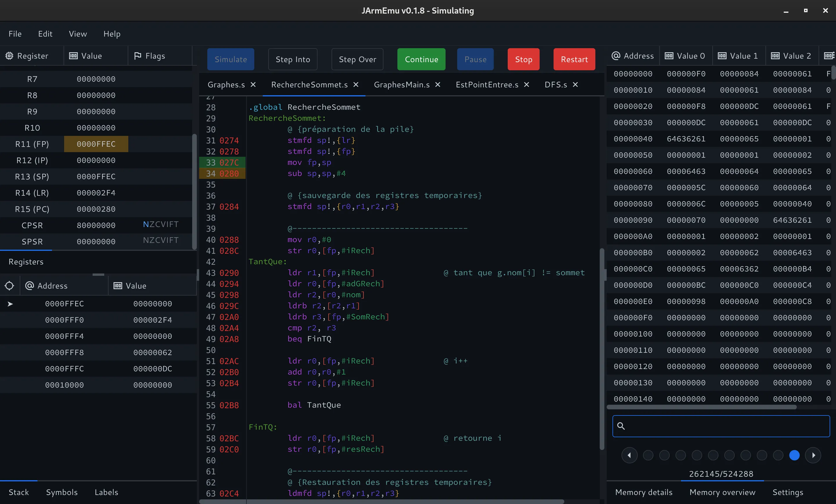The height and width of the screenshot is (504, 836).
Task: Click the Register column chip icon
Action: coord(9,56)
